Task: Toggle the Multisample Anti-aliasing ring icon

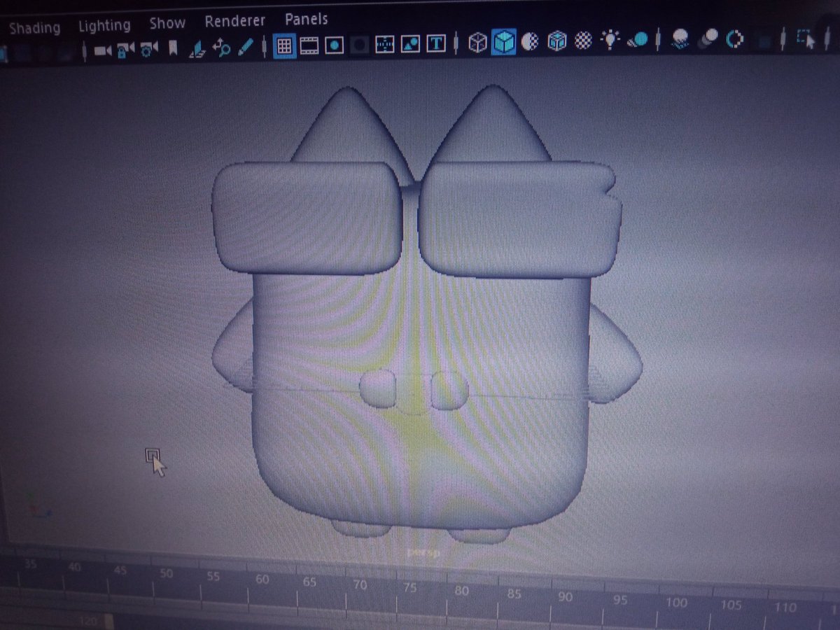Action: (734, 38)
